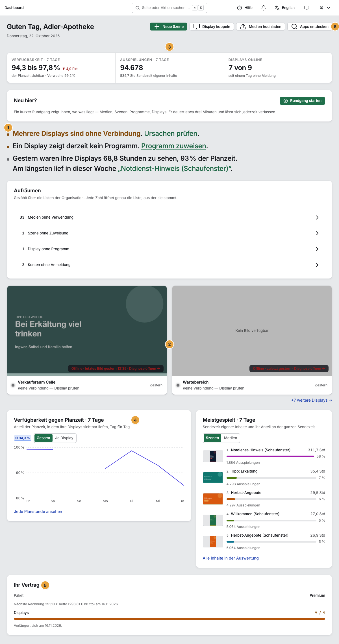Click the Tipp: Erkältung scene thumbnail
The width and height of the screenshot is (339, 644).
pyautogui.click(x=213, y=477)
